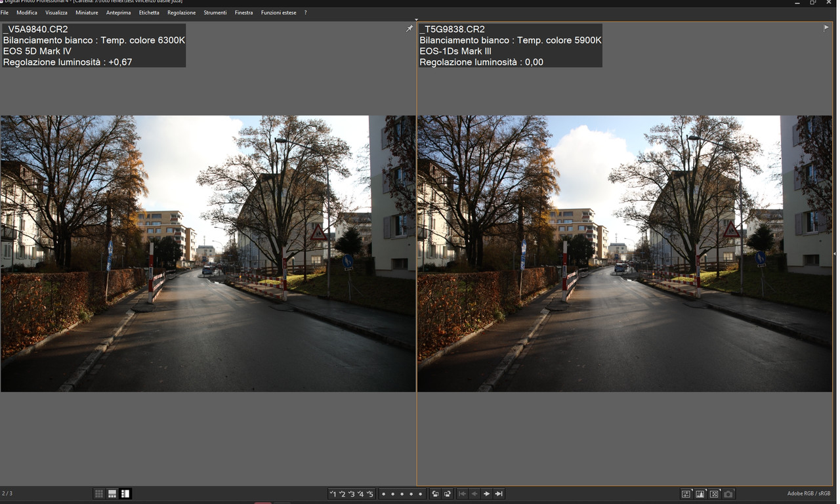Apply check mark 3 to image
The height and width of the screenshot is (504, 840).
click(351, 493)
